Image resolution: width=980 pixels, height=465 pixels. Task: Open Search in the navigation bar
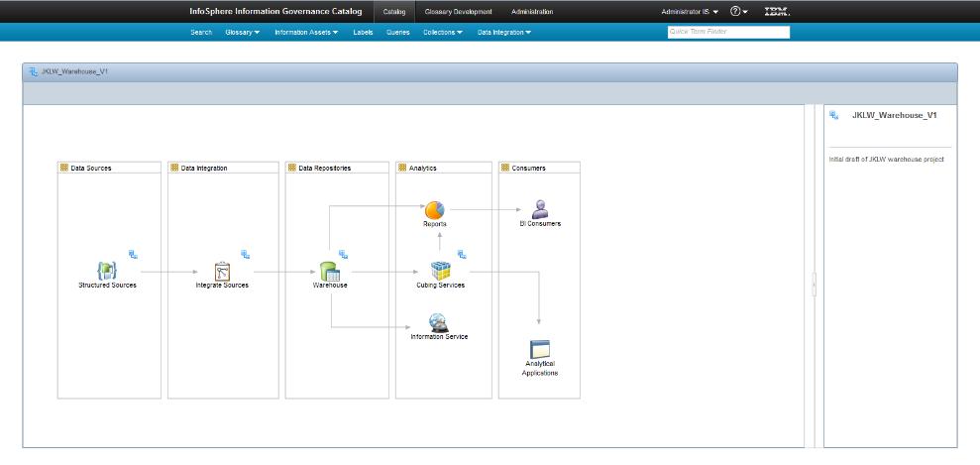(201, 32)
